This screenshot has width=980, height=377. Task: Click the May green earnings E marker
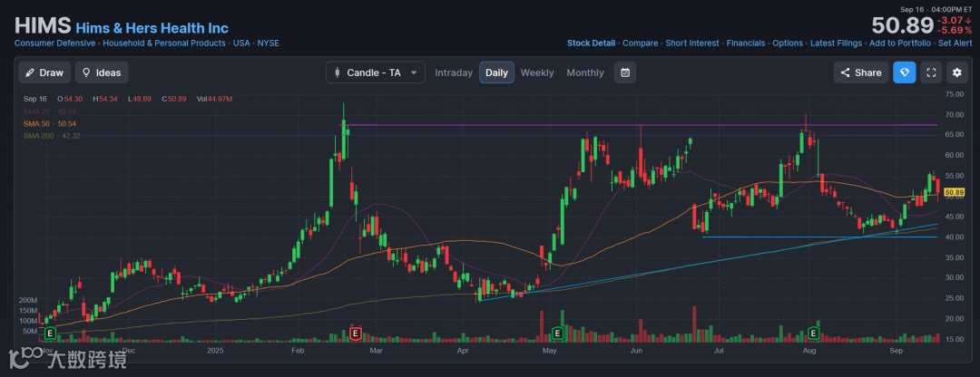pos(557,333)
